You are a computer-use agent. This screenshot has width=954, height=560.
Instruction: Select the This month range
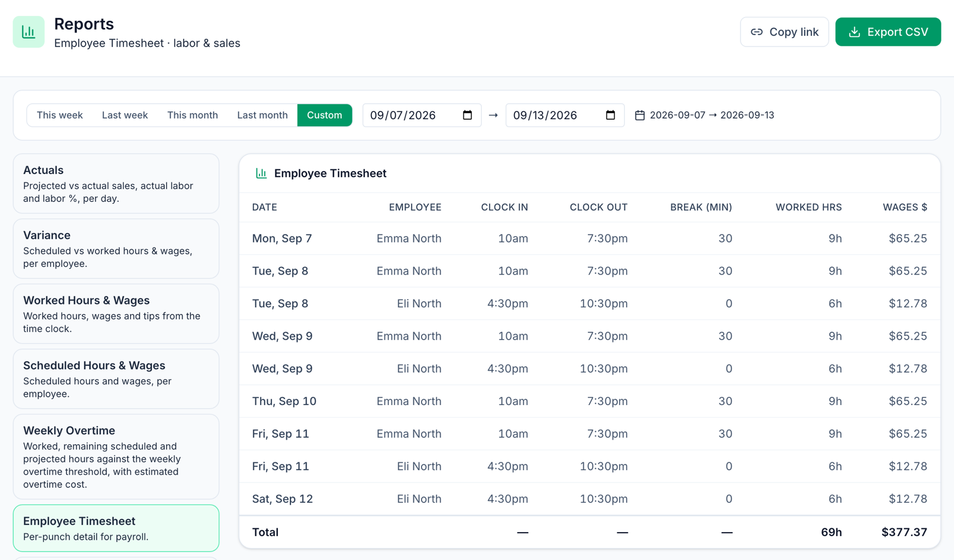tap(193, 115)
